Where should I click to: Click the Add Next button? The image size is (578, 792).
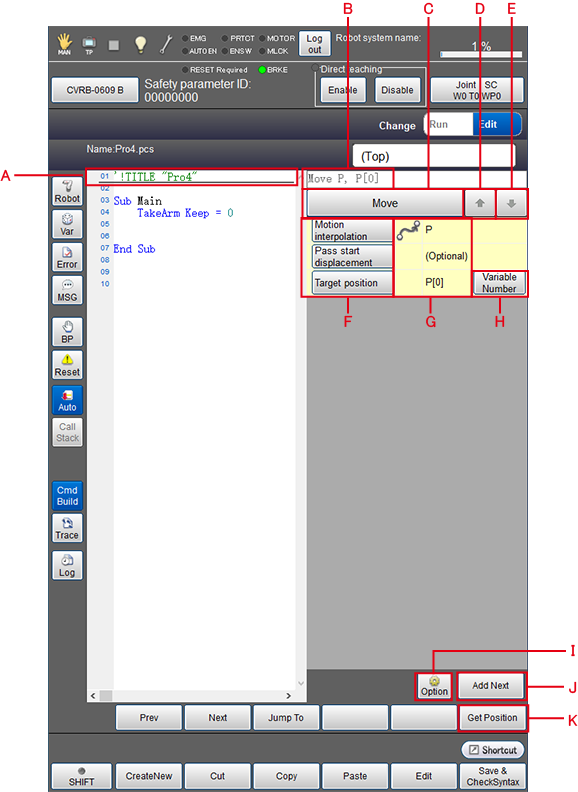[x=491, y=685]
